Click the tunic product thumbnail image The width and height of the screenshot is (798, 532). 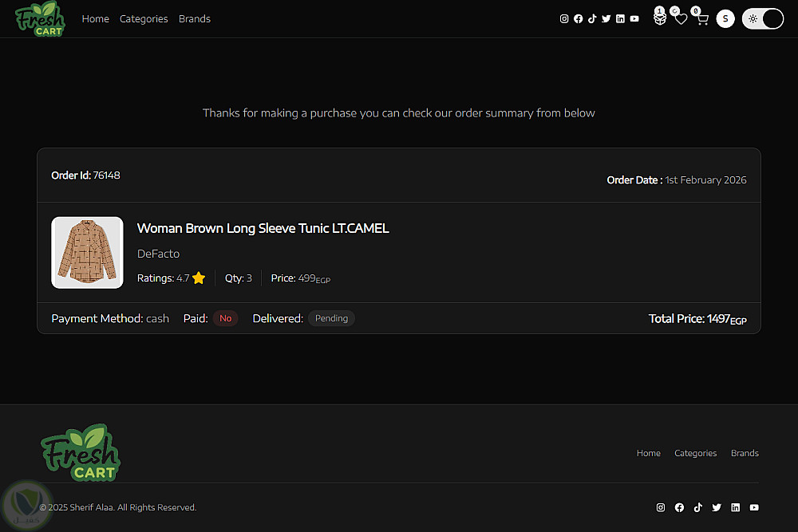(87, 253)
